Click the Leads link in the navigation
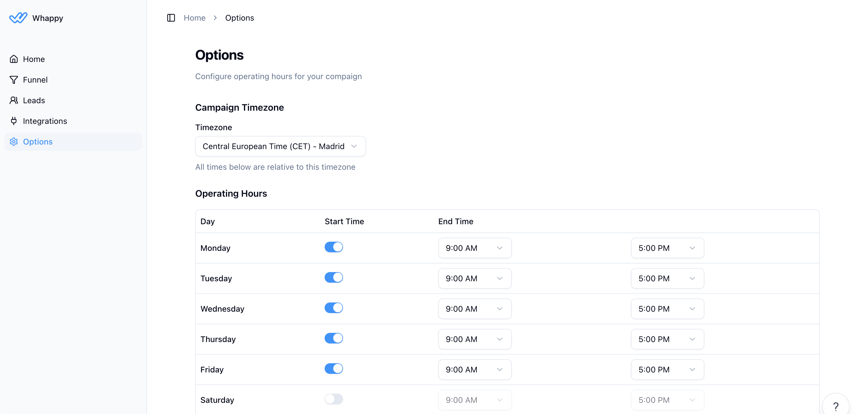The image size is (868, 414). pyautogui.click(x=34, y=100)
